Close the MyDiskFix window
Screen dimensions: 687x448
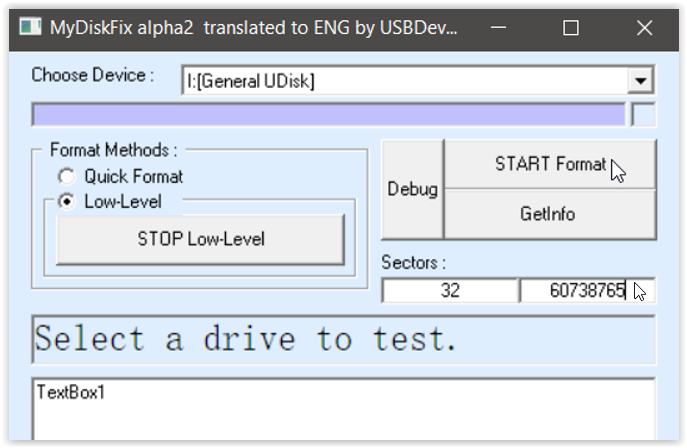pos(645,28)
